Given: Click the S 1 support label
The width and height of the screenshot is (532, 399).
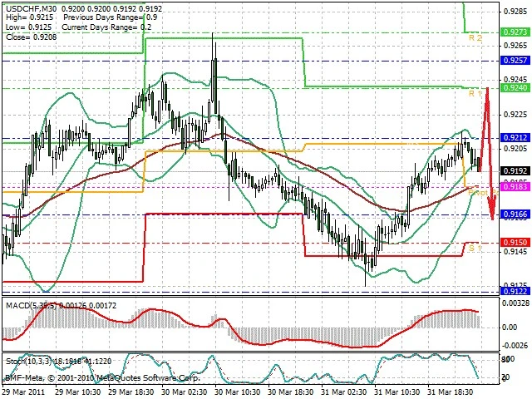Looking at the screenshot, I should (x=475, y=248).
